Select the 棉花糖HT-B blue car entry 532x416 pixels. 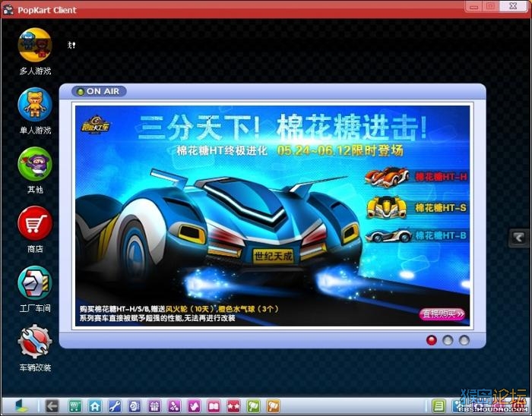pyautogui.click(x=416, y=235)
